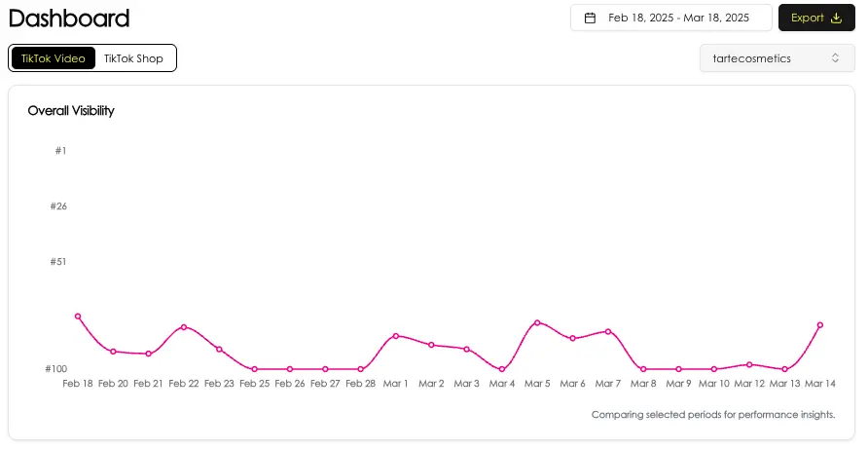Open the Feb 18 – Mar 18 date picker
This screenshot has width=868, height=449.
tap(670, 18)
